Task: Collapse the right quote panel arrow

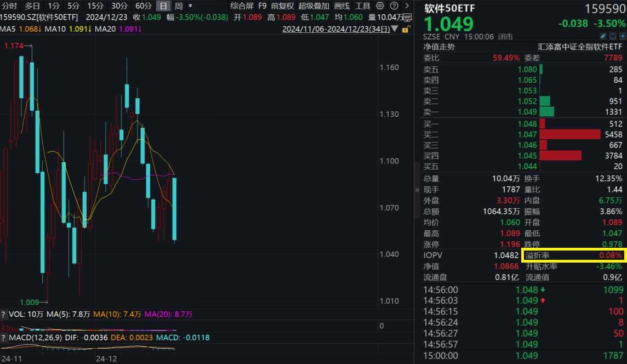Action: click(417, 190)
